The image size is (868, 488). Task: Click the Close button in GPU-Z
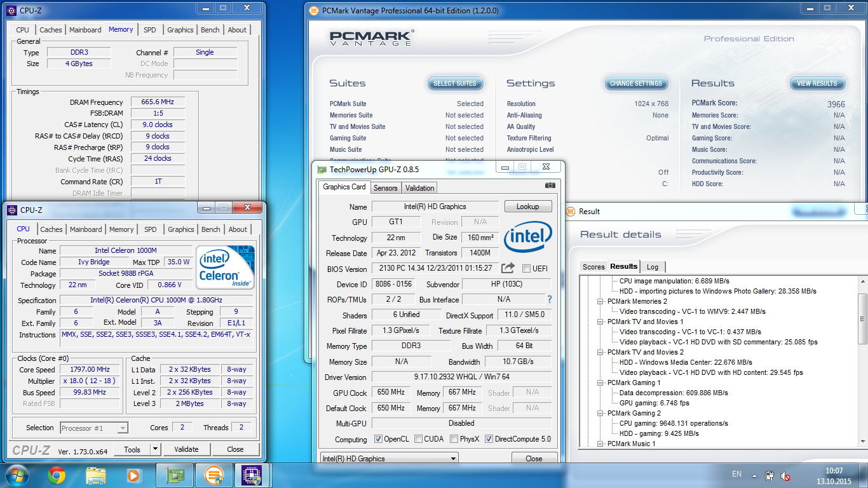(x=534, y=458)
